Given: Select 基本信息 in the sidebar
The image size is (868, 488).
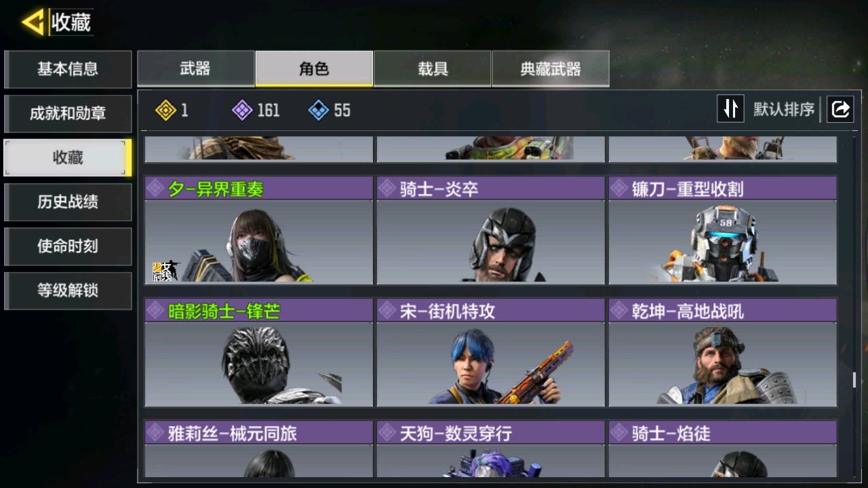Looking at the screenshot, I should coord(68,69).
